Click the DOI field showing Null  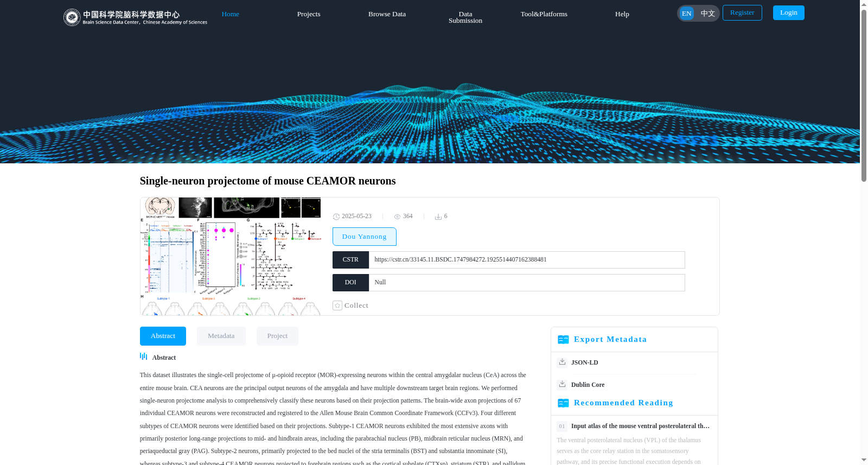pyautogui.click(x=527, y=283)
